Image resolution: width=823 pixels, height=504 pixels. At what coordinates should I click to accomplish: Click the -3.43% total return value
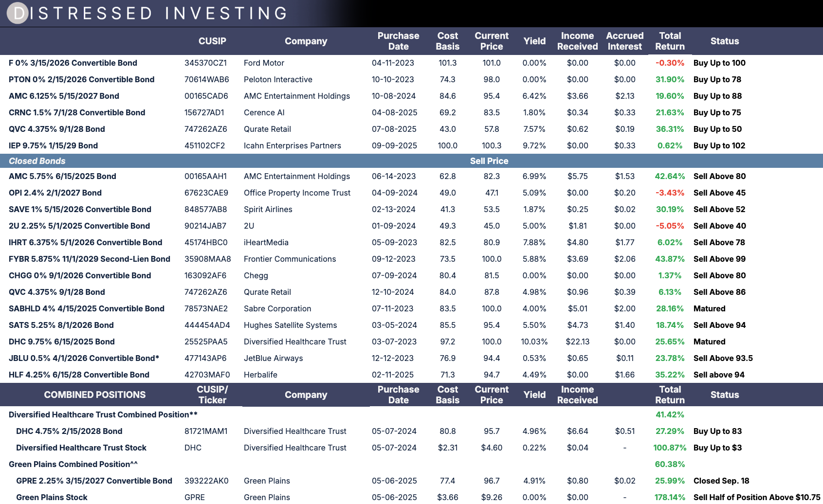pos(670,193)
